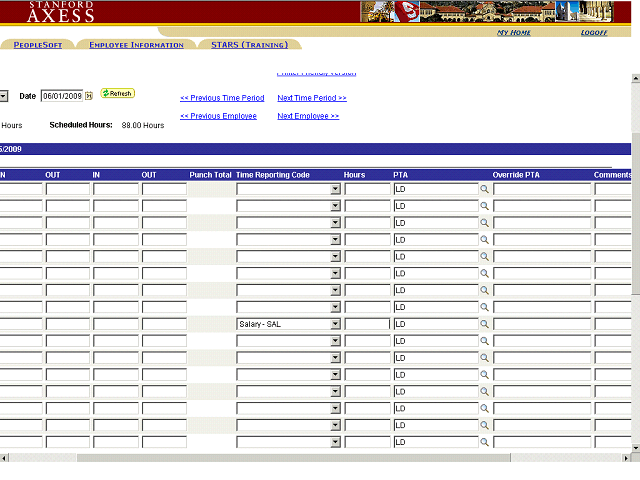Switch to the Employee Information tab
640x480 pixels.
(x=136, y=45)
